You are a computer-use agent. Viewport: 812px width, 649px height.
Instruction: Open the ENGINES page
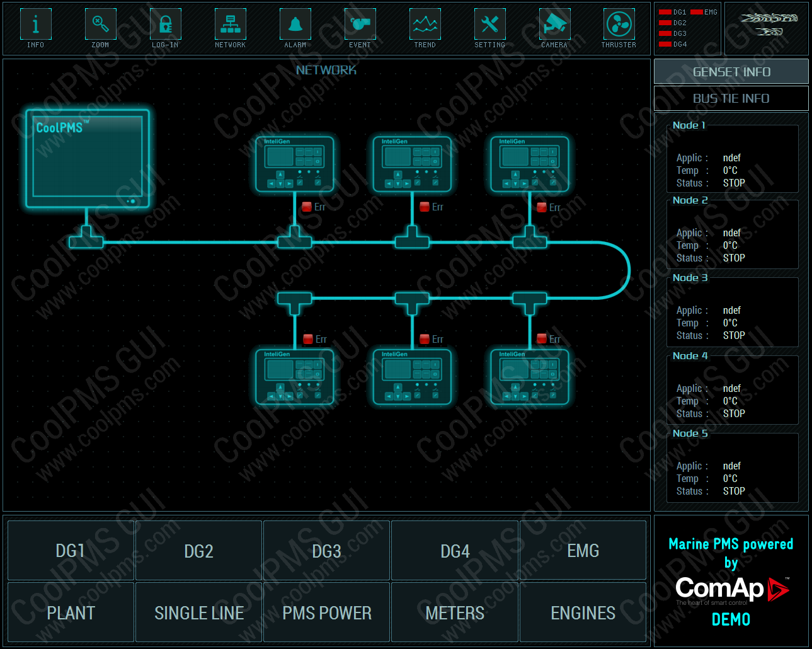point(583,612)
